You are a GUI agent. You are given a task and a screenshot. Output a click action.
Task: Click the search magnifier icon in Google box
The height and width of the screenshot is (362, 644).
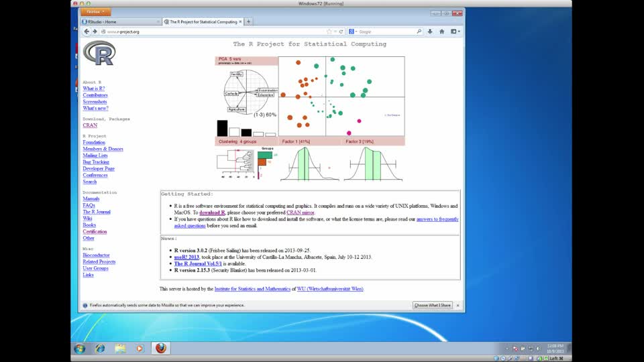[x=419, y=32]
